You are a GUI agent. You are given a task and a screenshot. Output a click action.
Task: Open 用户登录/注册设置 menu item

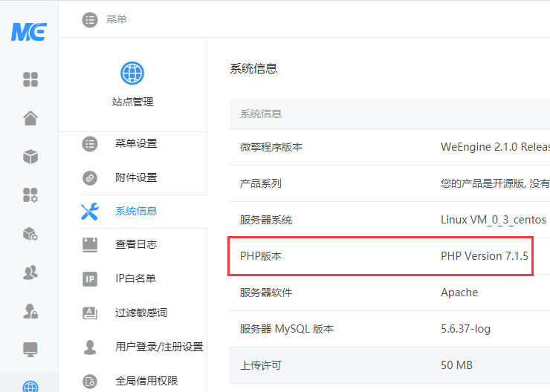pos(158,347)
